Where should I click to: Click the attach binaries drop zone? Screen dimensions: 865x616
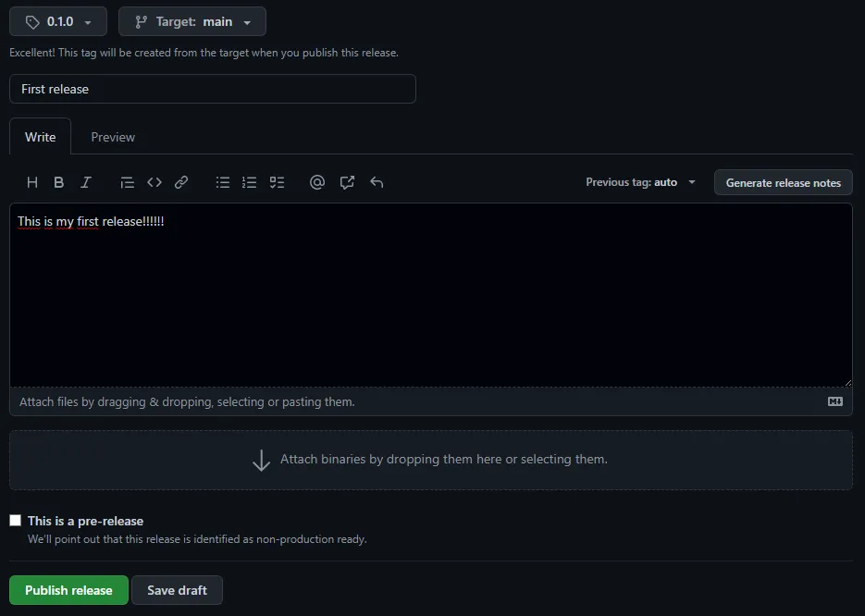pyautogui.click(x=431, y=460)
